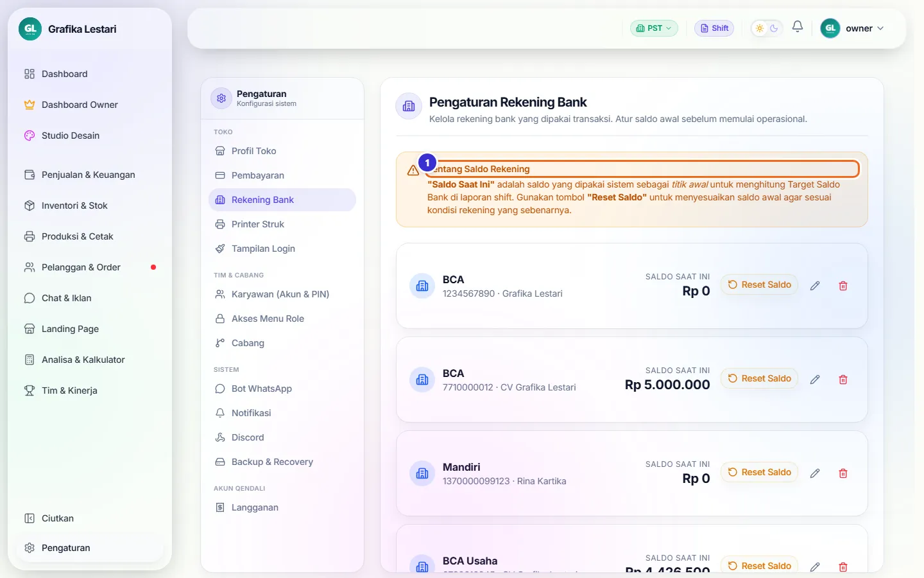Screen dimensions: 924x578
Task: Open the PST branch dropdown
Action: (x=654, y=28)
